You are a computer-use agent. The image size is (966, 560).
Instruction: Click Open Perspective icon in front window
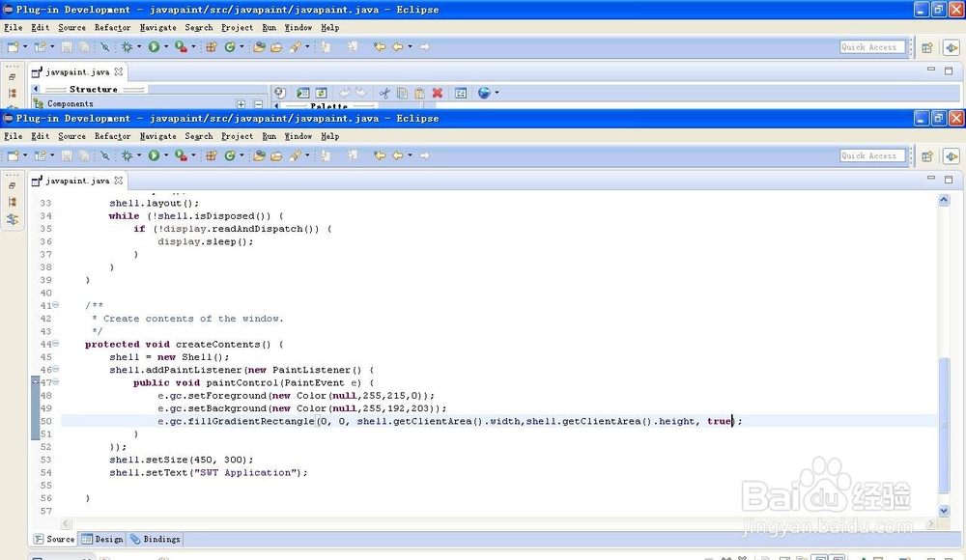pyautogui.click(x=927, y=156)
